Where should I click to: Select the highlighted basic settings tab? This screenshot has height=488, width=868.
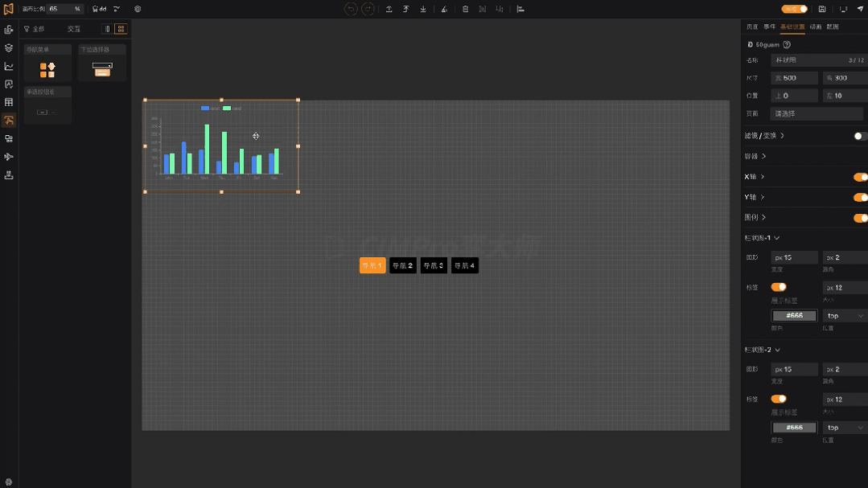792,27
